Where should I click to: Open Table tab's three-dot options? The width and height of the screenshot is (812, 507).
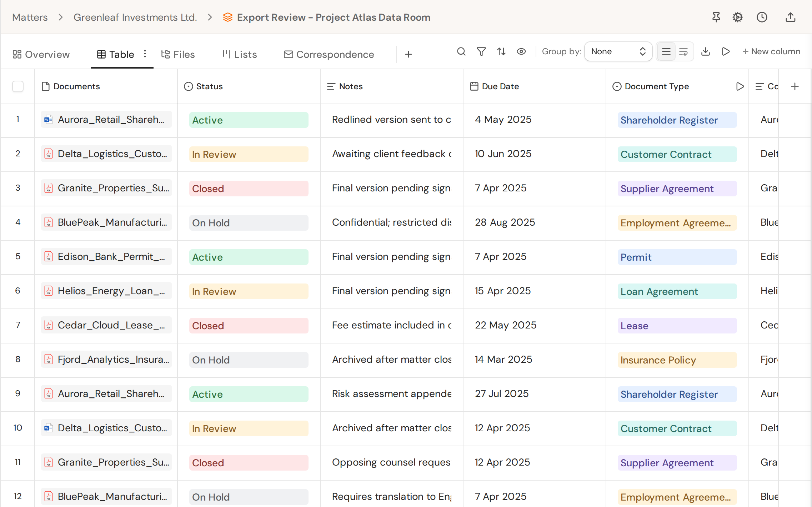click(145, 54)
